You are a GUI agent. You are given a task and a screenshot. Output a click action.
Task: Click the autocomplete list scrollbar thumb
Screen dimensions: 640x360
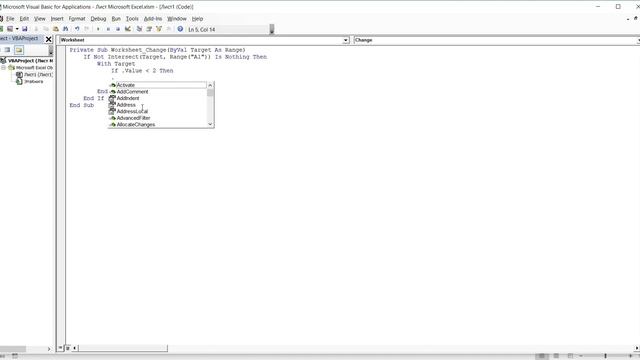[x=210, y=92]
